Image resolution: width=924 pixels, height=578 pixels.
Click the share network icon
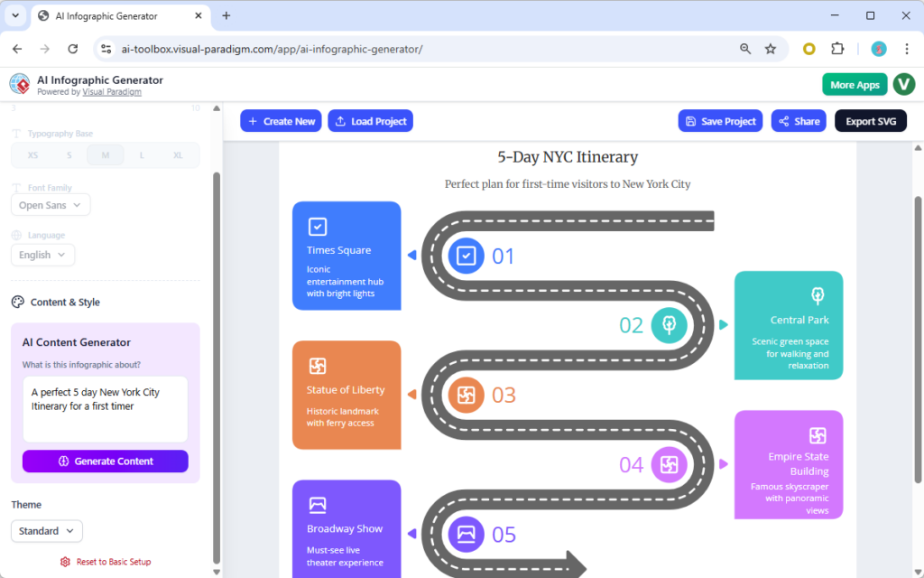(x=782, y=121)
